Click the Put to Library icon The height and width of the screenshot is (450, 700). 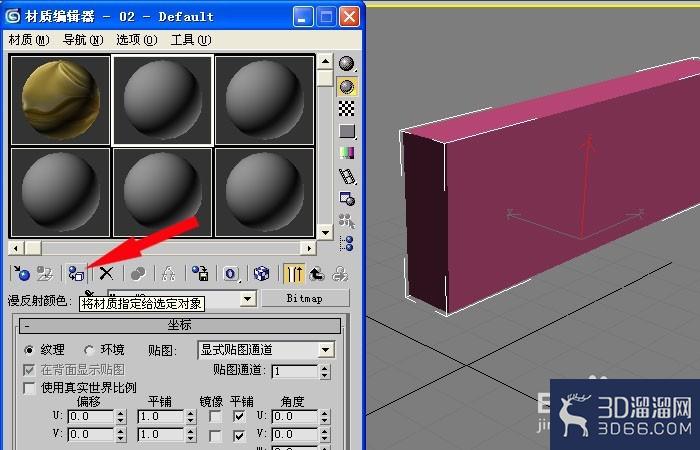click(200, 273)
